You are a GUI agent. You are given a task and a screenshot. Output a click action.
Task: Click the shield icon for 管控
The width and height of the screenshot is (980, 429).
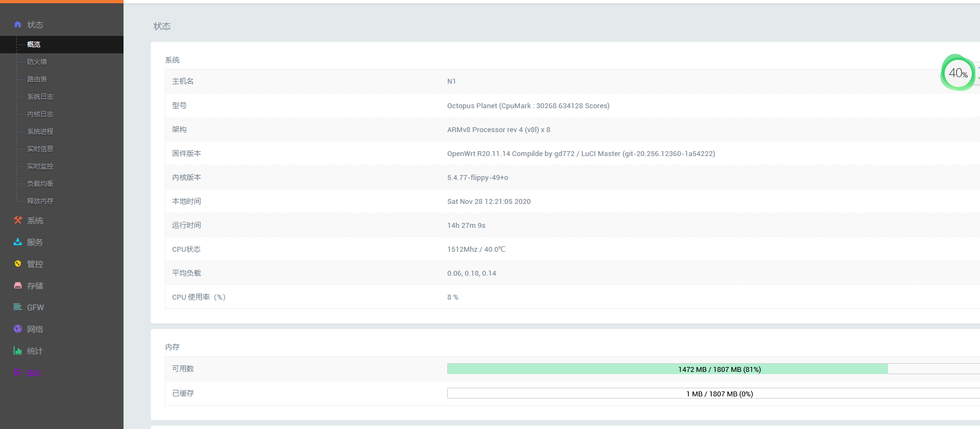point(18,264)
